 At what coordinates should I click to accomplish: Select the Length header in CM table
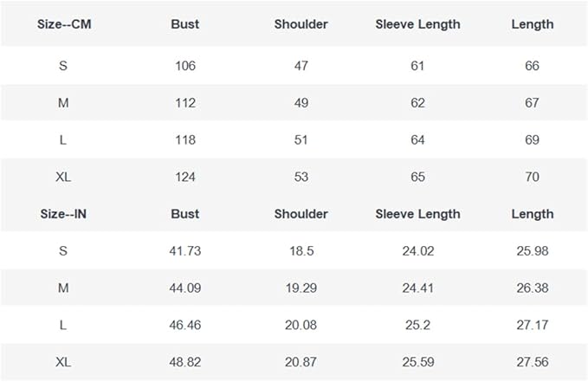[x=532, y=24]
